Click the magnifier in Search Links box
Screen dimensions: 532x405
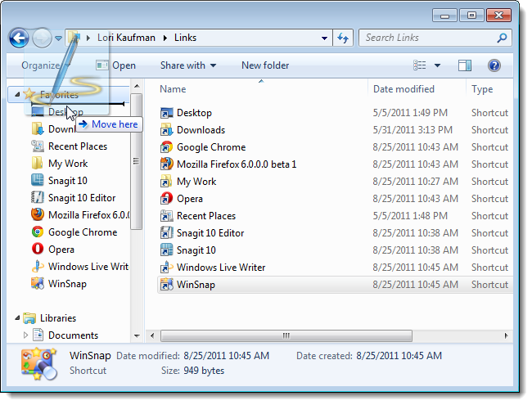coord(502,38)
